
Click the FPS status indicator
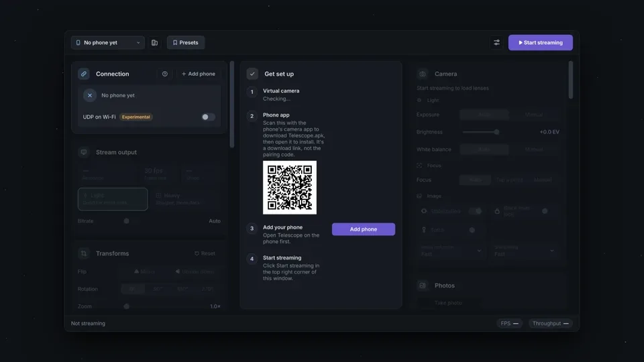point(509,323)
